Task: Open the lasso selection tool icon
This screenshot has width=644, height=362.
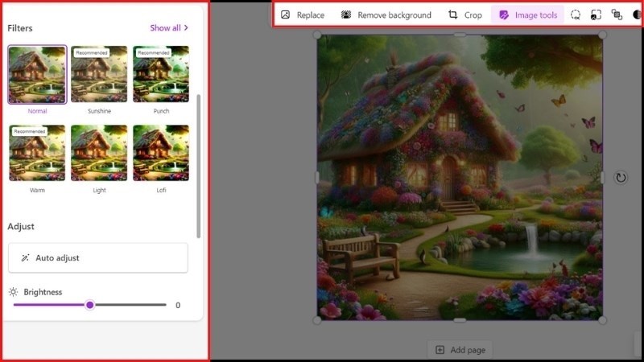Action: [576, 14]
